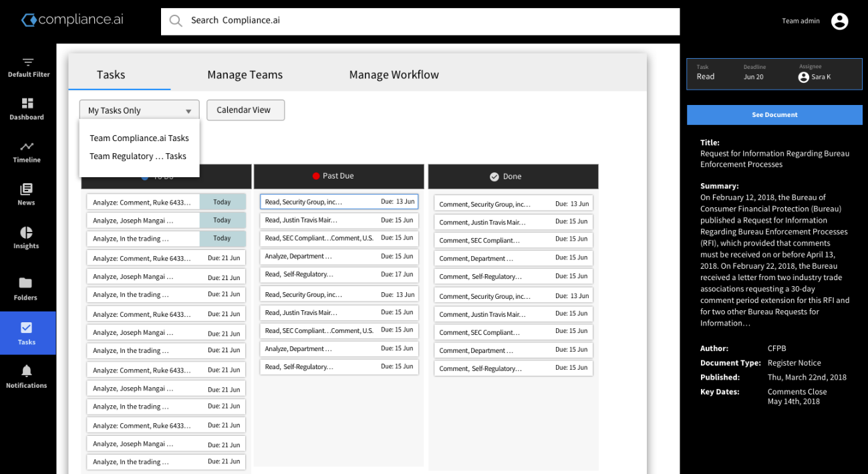Click the Past Due column header

339,176
